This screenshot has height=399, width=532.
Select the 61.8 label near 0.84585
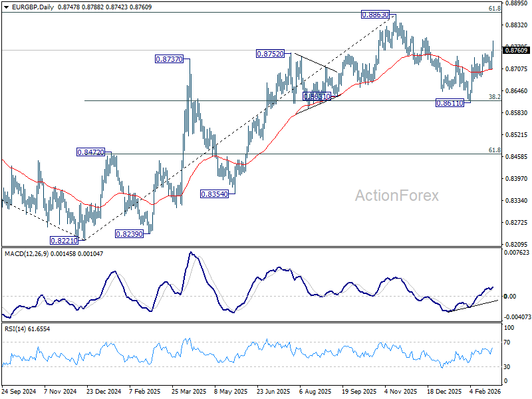coord(494,150)
